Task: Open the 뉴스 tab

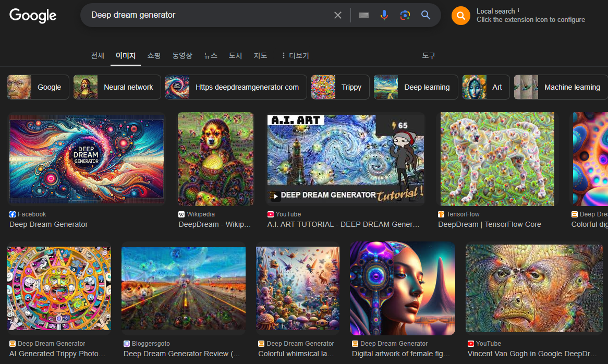Action: [x=211, y=55]
